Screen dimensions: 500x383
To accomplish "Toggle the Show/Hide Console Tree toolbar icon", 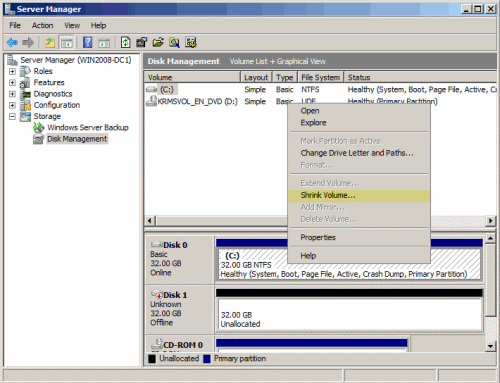I will point(66,42).
